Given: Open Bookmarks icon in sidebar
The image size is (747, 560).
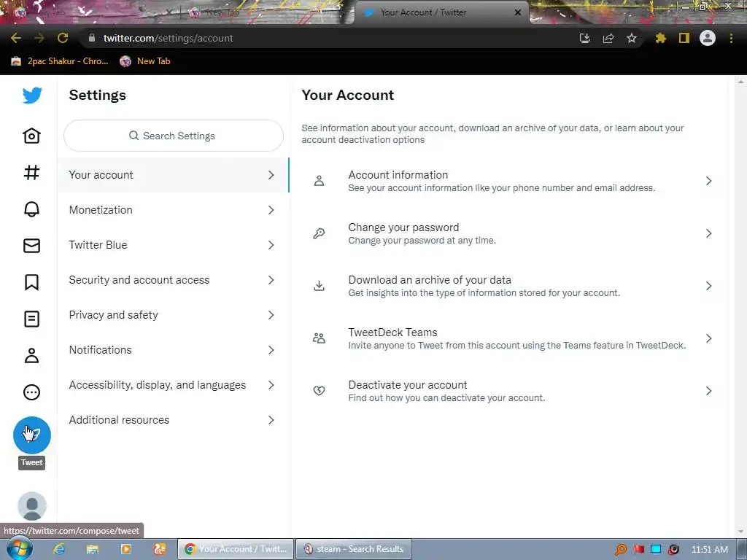Looking at the screenshot, I should pos(32,282).
